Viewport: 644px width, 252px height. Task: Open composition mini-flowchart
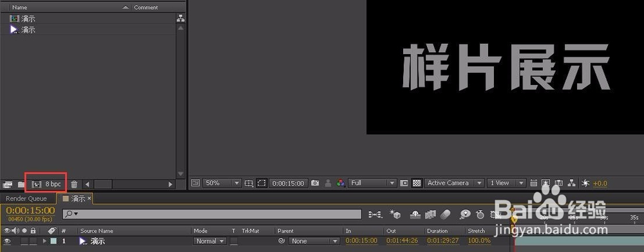pos(375,214)
